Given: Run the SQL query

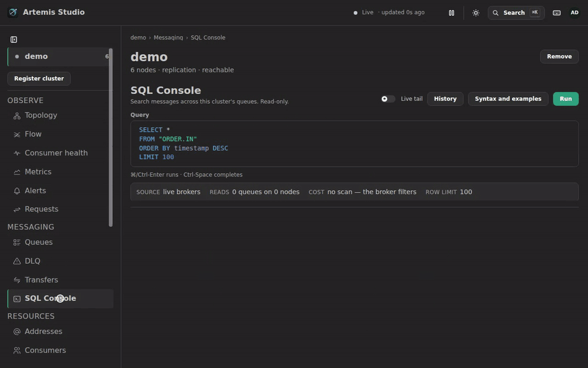Looking at the screenshot, I should coord(566,99).
